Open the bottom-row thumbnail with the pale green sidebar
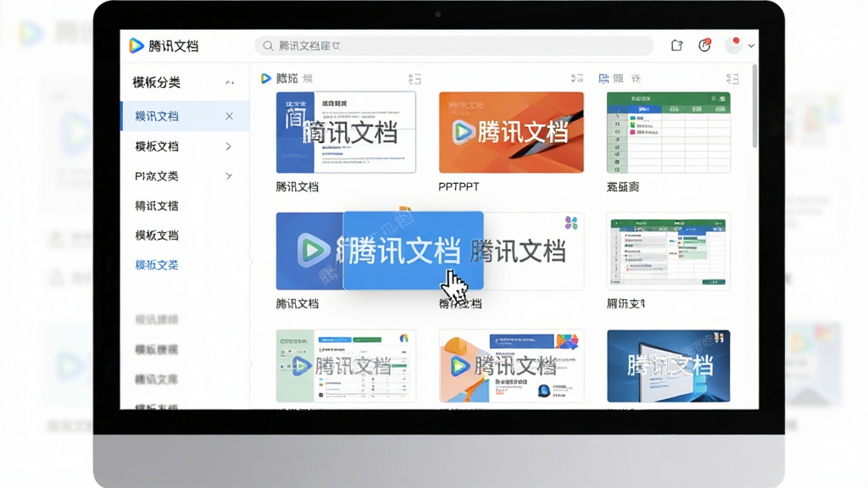Viewport: 868px width, 488px height. click(x=346, y=366)
